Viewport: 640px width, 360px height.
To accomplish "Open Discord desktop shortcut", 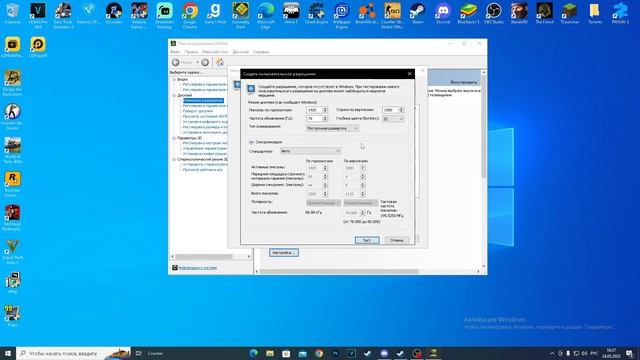I will [443, 13].
